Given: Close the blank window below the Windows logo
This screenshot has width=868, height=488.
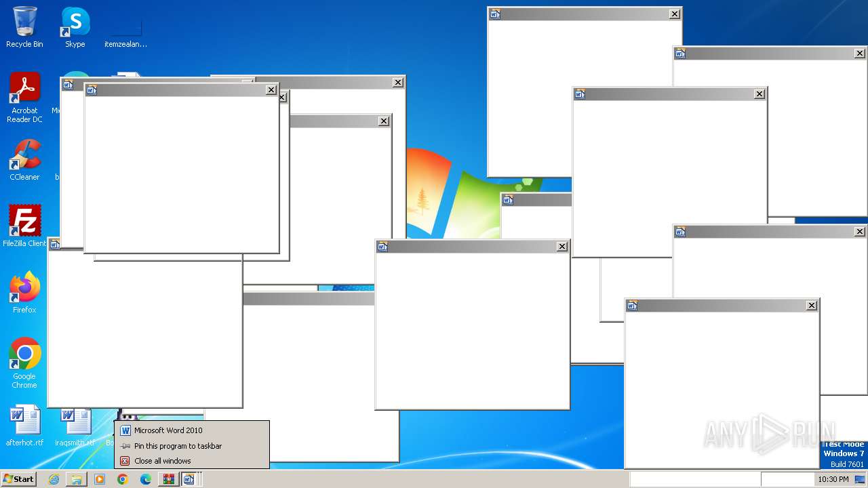Looking at the screenshot, I should coord(562,247).
